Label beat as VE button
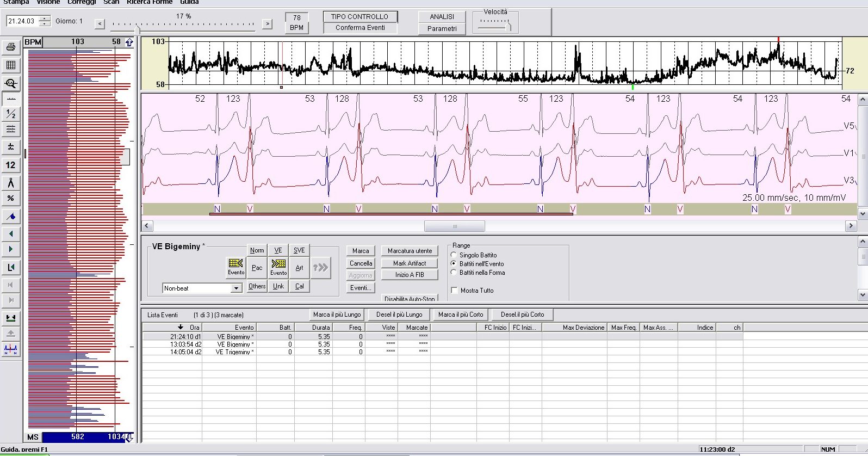 [x=278, y=250]
